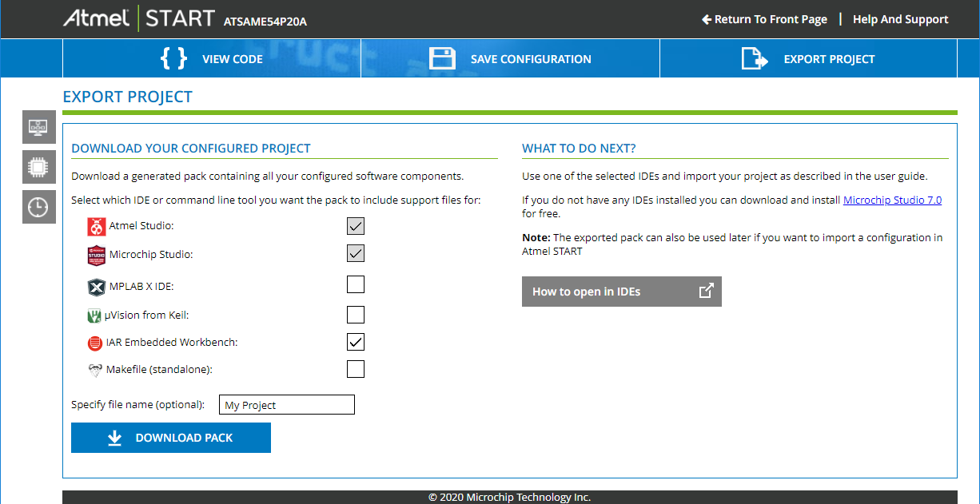Image resolution: width=980 pixels, height=504 pixels.
Task: Select the Export Project tab
Action: click(808, 59)
